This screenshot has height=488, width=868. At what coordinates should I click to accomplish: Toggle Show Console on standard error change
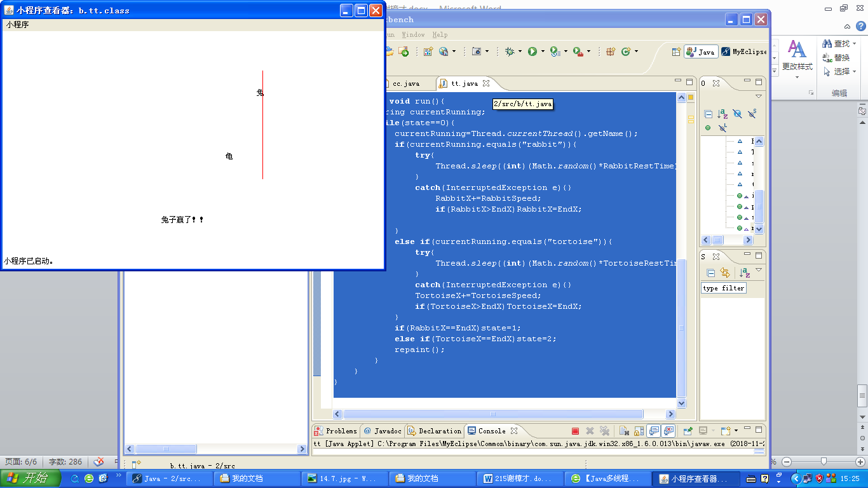click(x=668, y=431)
